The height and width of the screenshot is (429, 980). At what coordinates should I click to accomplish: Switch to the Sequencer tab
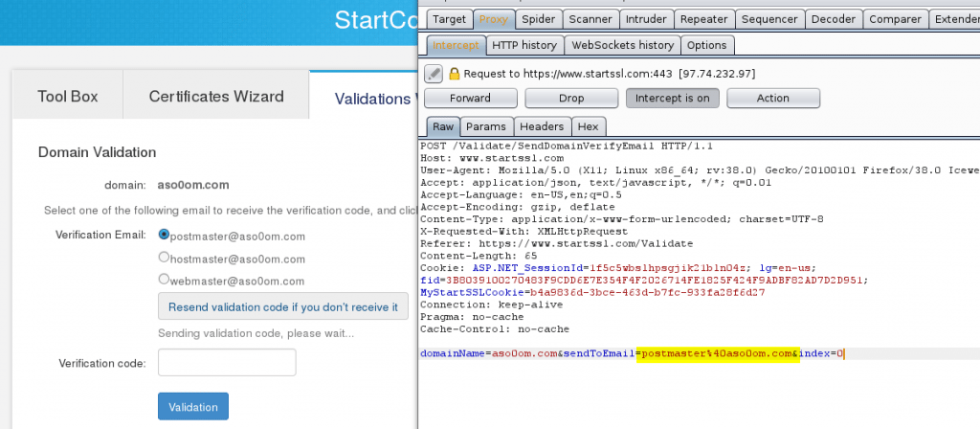tap(769, 19)
